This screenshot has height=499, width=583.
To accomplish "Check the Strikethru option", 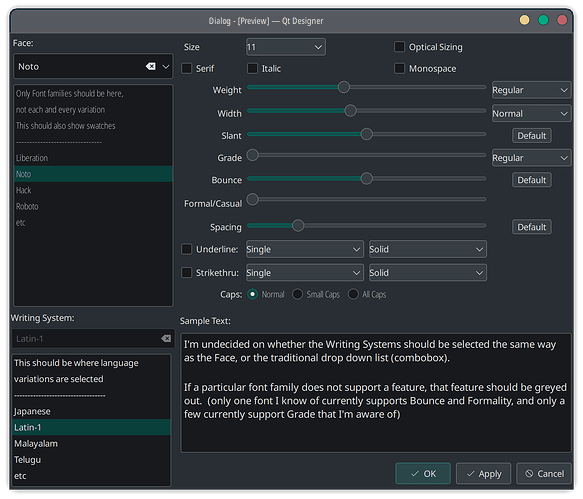I will tap(186, 273).
